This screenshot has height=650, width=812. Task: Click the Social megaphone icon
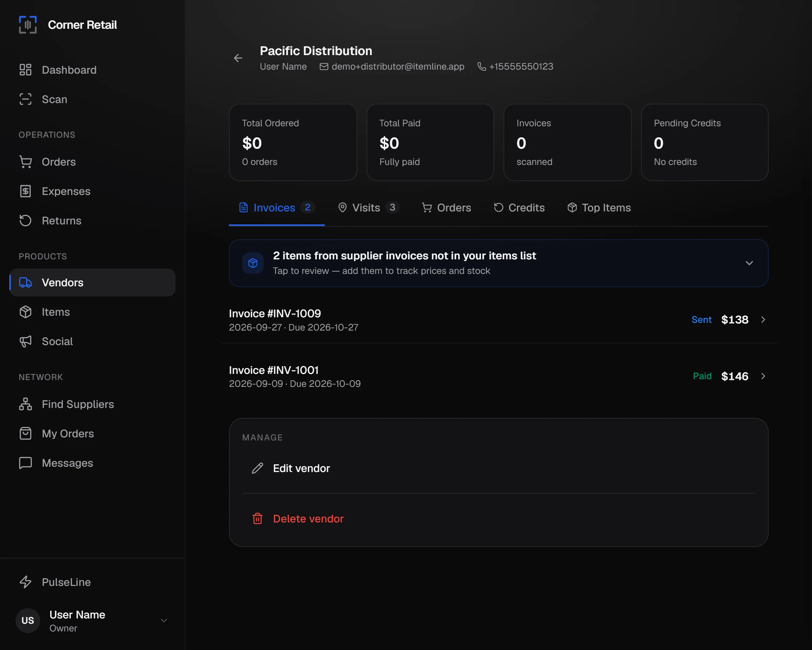(x=25, y=341)
